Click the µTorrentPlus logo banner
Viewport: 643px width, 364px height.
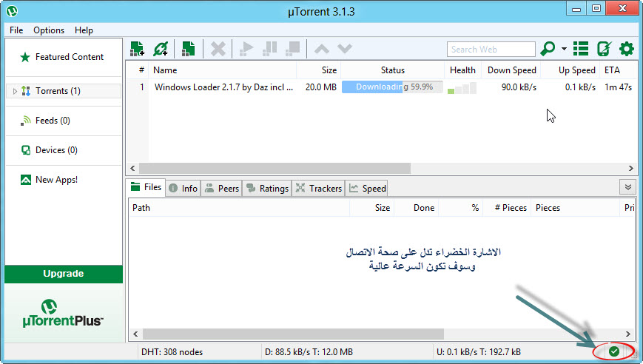(64, 313)
